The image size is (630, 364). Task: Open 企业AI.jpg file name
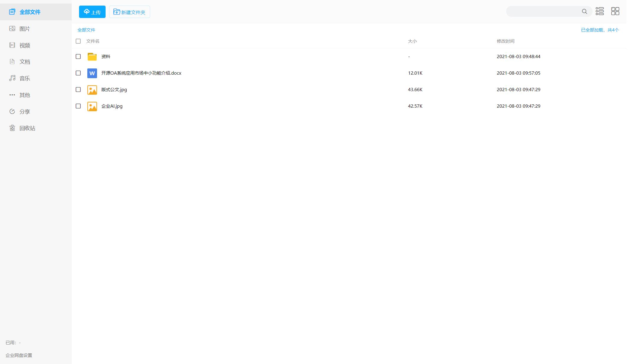(x=112, y=106)
